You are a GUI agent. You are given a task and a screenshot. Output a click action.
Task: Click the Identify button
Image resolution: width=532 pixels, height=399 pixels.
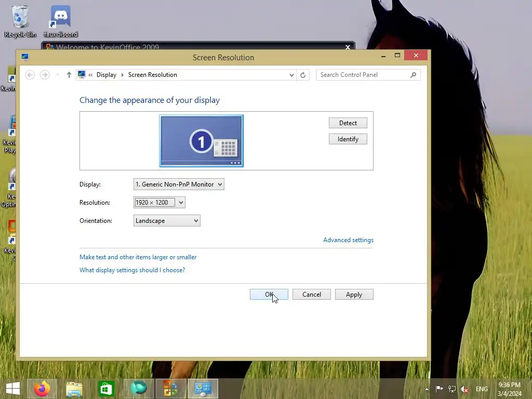click(348, 139)
